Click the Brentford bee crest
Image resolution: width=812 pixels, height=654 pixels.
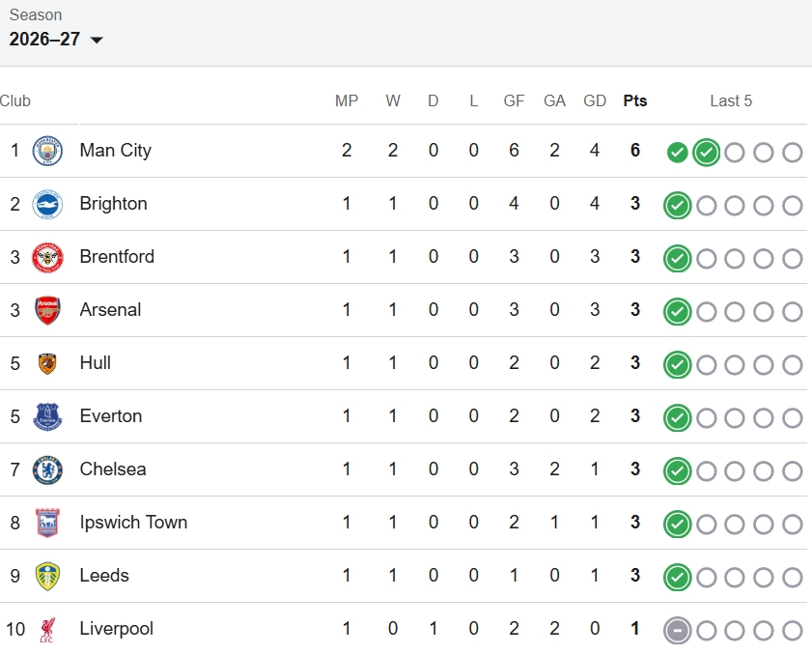[x=47, y=258]
